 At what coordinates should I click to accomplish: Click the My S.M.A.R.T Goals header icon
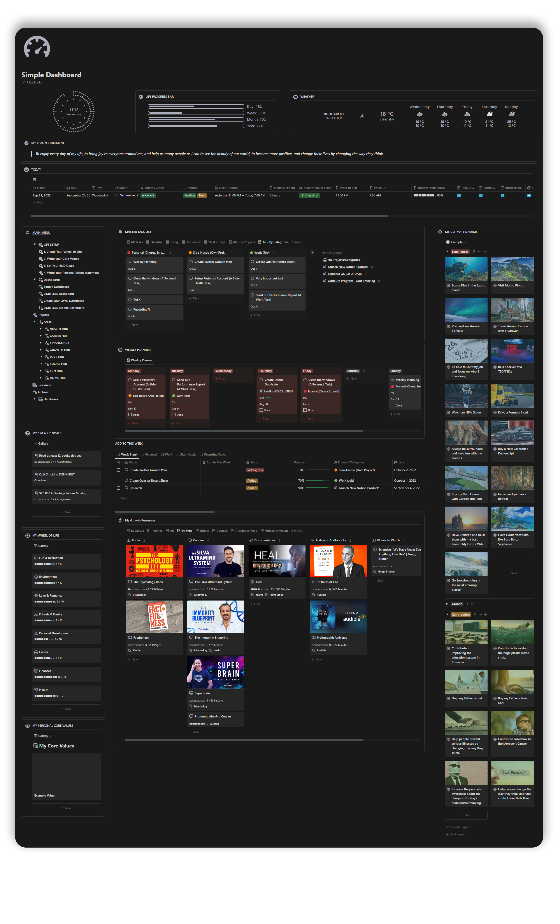tap(27, 433)
